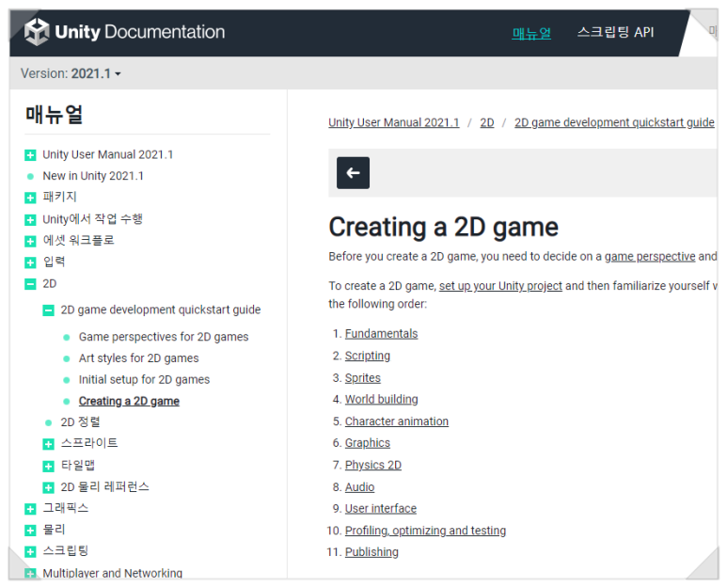Expand the 타일맵 tree node
Viewport: 727px width, 588px height.
pos(48,466)
